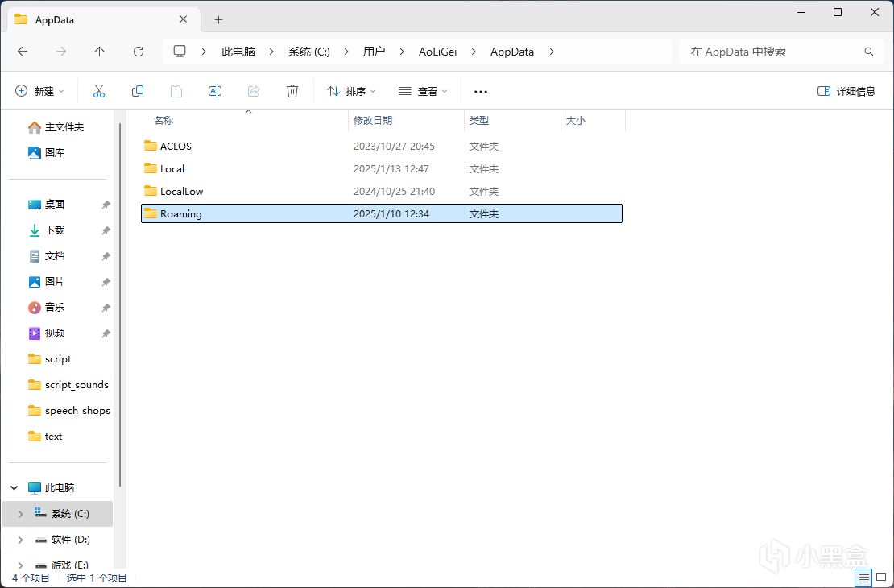Expand chevron after 系统 (C:) in address bar
Screen dimensions: 894x588
(346, 52)
